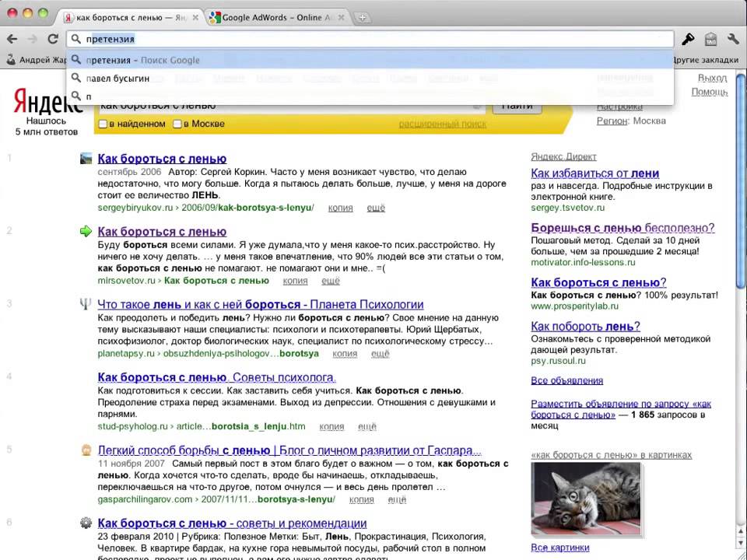This screenshot has width=747, height=560.
Task: Open the 'Разместить объявление по запросу' link
Action: (x=621, y=409)
